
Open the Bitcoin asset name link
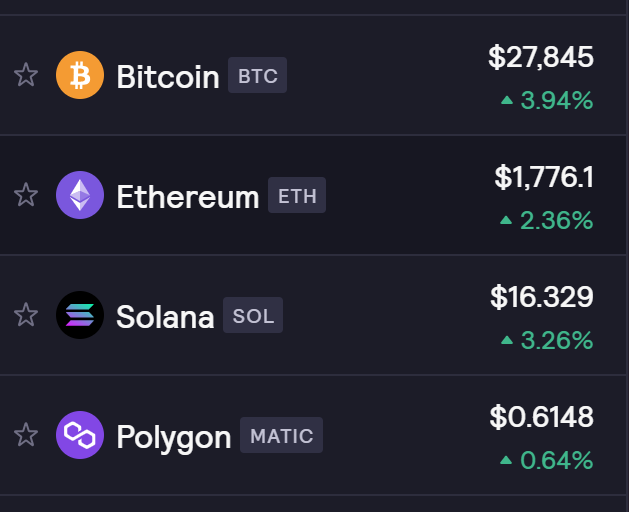click(x=168, y=76)
